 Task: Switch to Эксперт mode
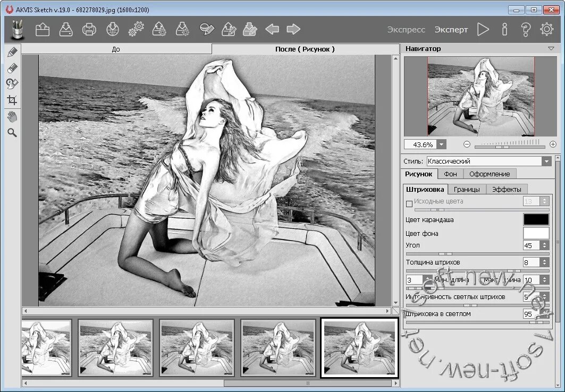coord(451,30)
